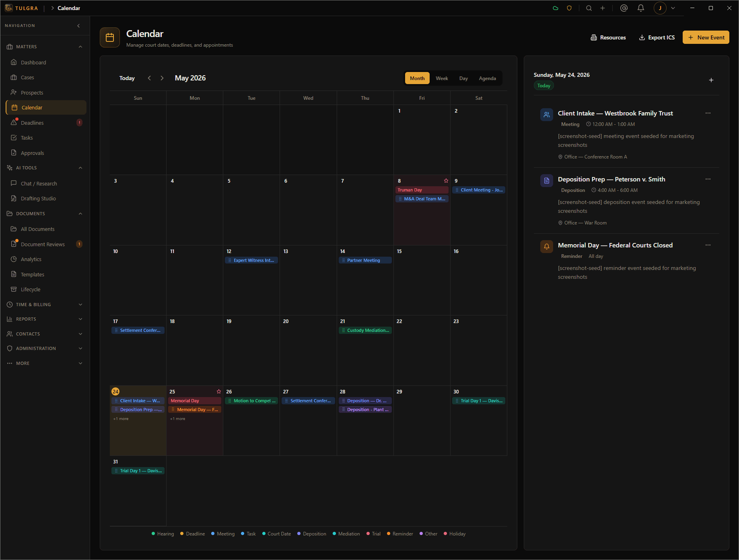739x560 pixels.
Task: Switch to Agenda view
Action: pos(487,78)
